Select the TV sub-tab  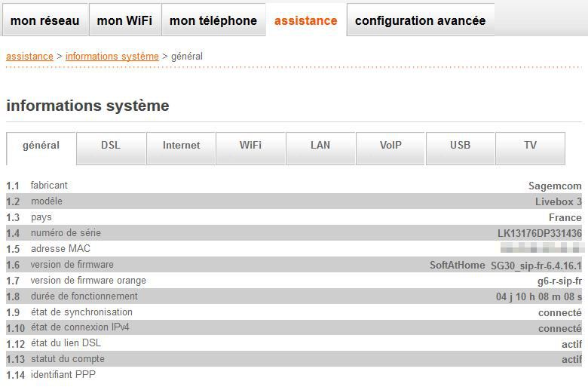pyautogui.click(x=531, y=146)
